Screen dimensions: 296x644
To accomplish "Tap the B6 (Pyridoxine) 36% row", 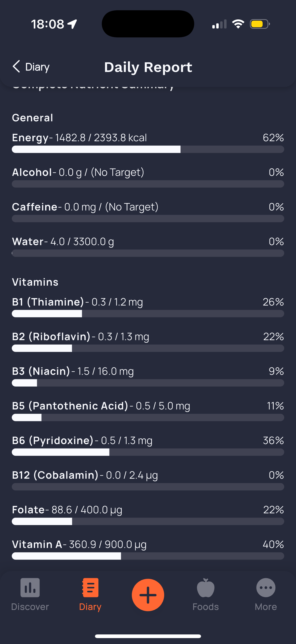I will (148, 445).
